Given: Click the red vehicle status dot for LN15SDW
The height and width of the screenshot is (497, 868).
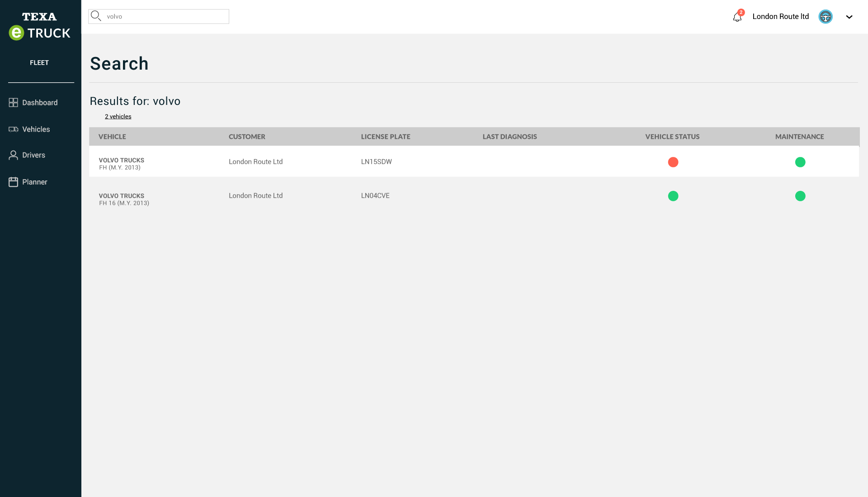Looking at the screenshot, I should tap(673, 162).
